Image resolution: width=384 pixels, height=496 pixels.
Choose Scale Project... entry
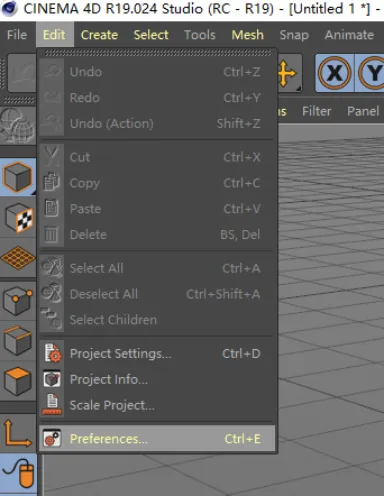157,405
